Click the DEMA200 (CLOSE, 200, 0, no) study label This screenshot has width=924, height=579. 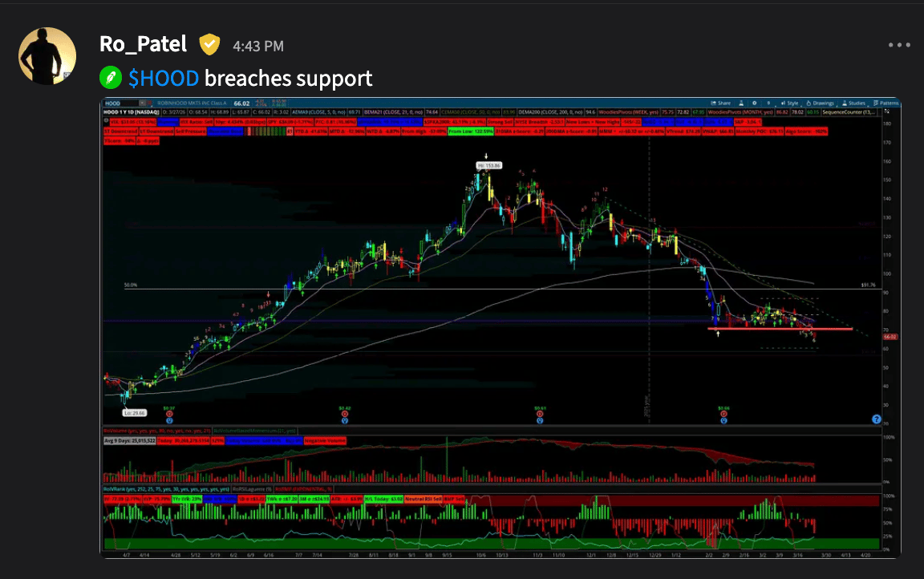pos(551,112)
